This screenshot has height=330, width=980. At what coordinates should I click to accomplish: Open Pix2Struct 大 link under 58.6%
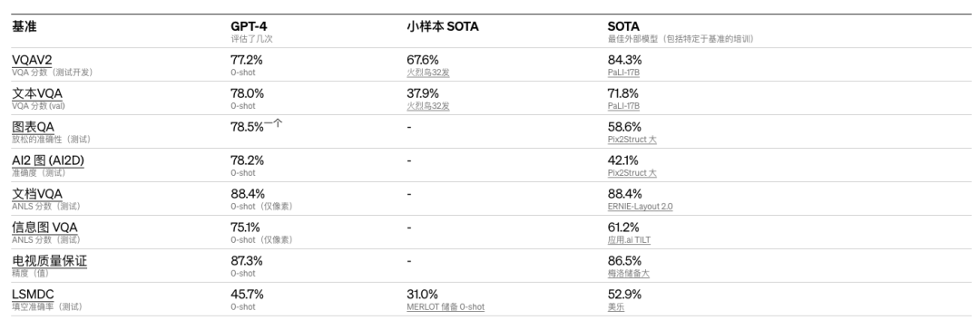point(632,140)
